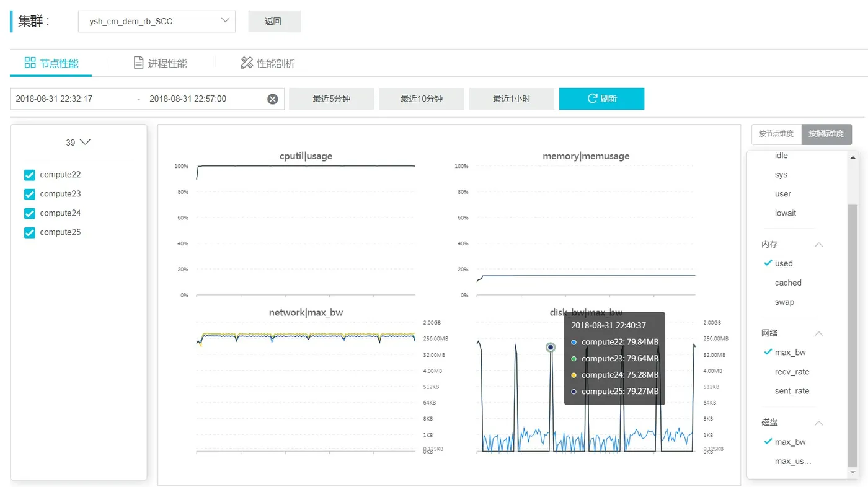This screenshot has height=487, width=868.
Task: Clear the date range with X icon
Action: 273,99
